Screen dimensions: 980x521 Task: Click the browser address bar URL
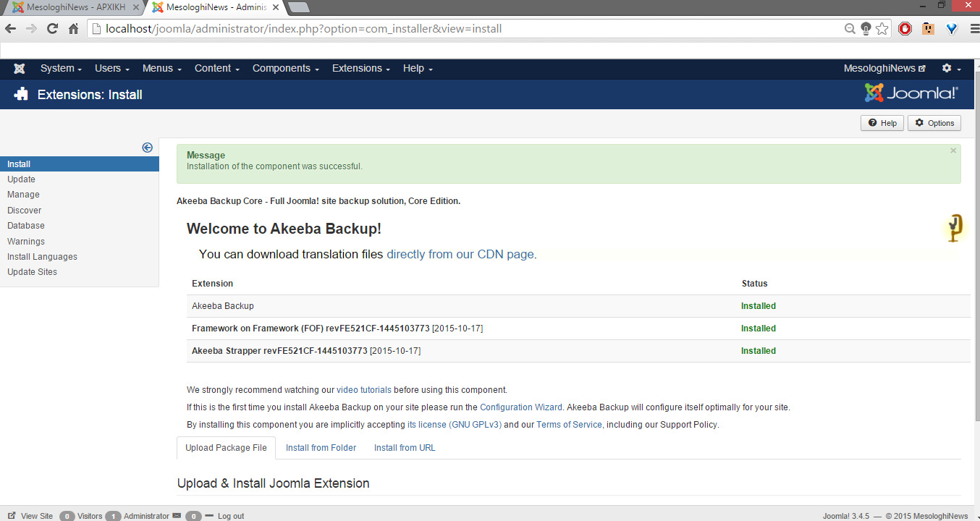463,29
